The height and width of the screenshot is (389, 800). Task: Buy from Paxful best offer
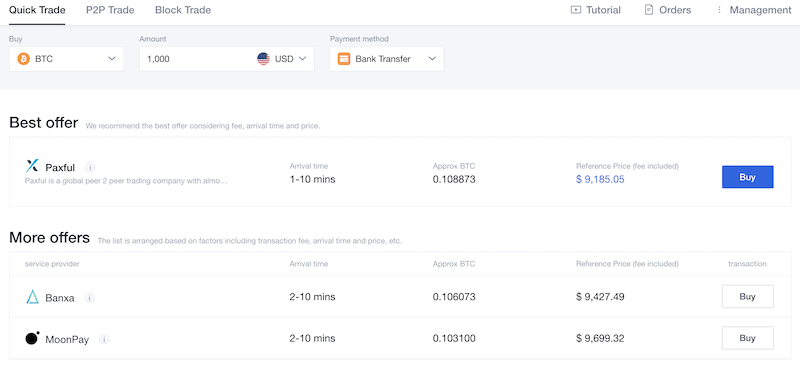(747, 177)
